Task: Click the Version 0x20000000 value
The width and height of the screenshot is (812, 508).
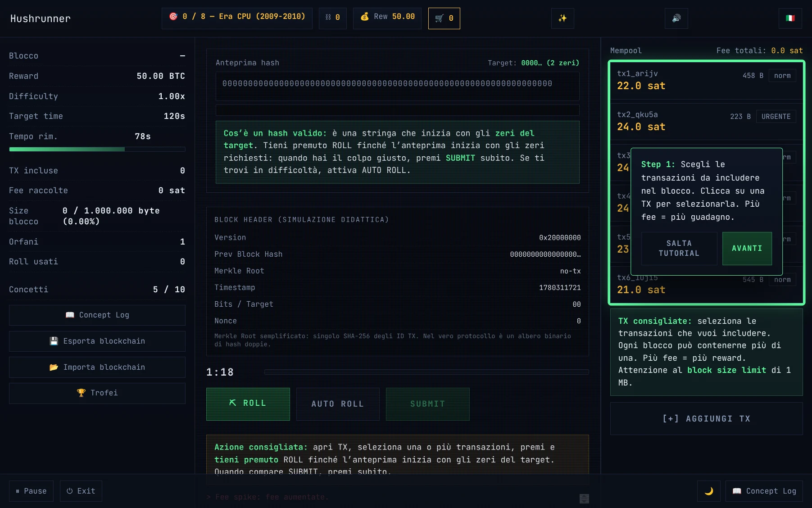Action: pyautogui.click(x=560, y=238)
